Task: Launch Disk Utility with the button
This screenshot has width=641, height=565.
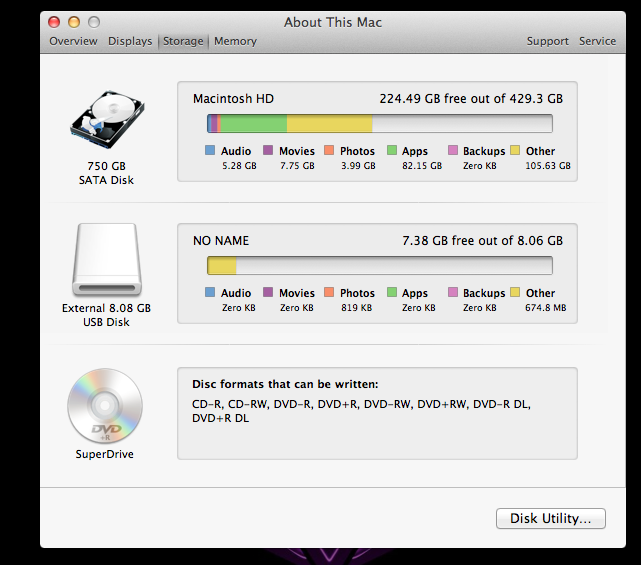Action: 551,518
